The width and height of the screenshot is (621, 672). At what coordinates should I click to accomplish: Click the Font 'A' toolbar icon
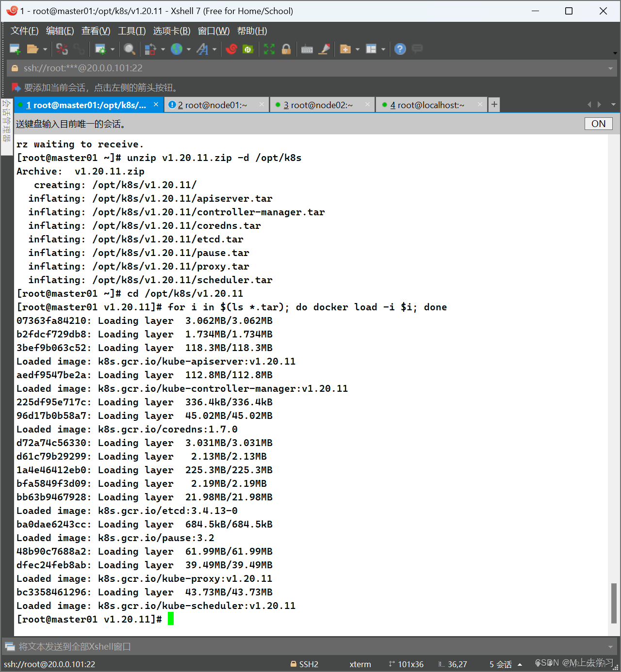[x=202, y=49]
